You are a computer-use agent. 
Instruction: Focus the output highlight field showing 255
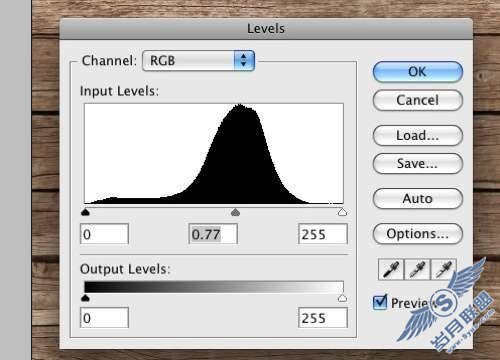click(x=323, y=318)
